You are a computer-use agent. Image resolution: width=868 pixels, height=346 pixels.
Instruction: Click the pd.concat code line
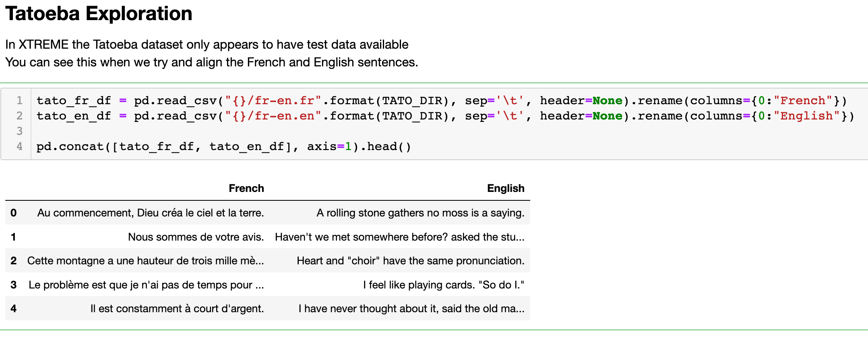tap(223, 146)
